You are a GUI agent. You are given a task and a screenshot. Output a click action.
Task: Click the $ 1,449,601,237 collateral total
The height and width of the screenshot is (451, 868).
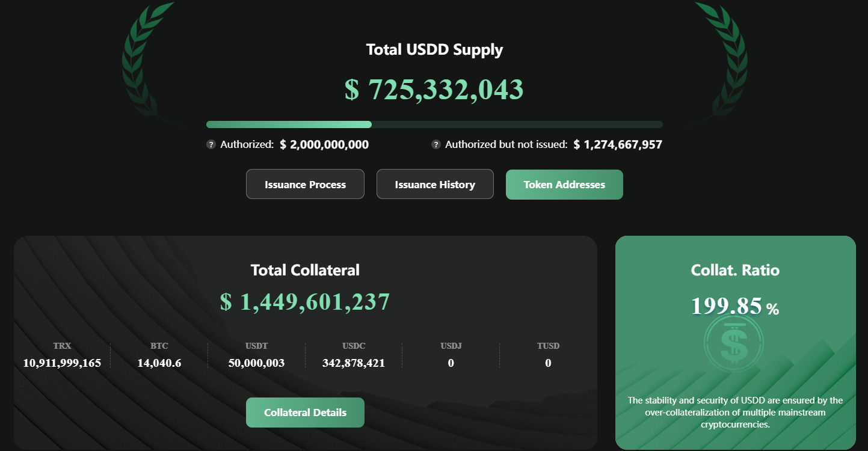pyautogui.click(x=305, y=301)
